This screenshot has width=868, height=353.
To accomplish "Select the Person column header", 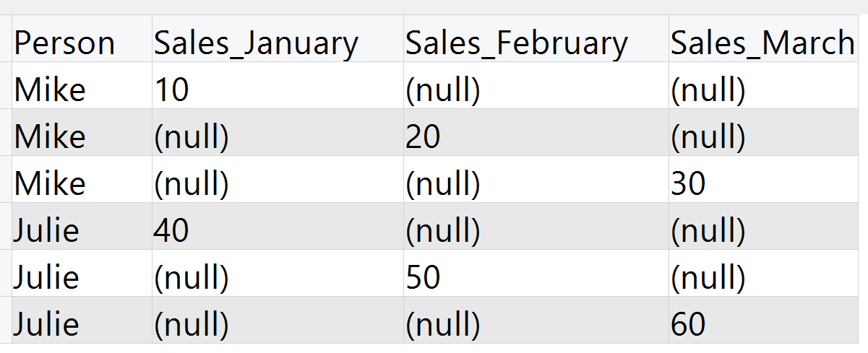I will (x=82, y=43).
